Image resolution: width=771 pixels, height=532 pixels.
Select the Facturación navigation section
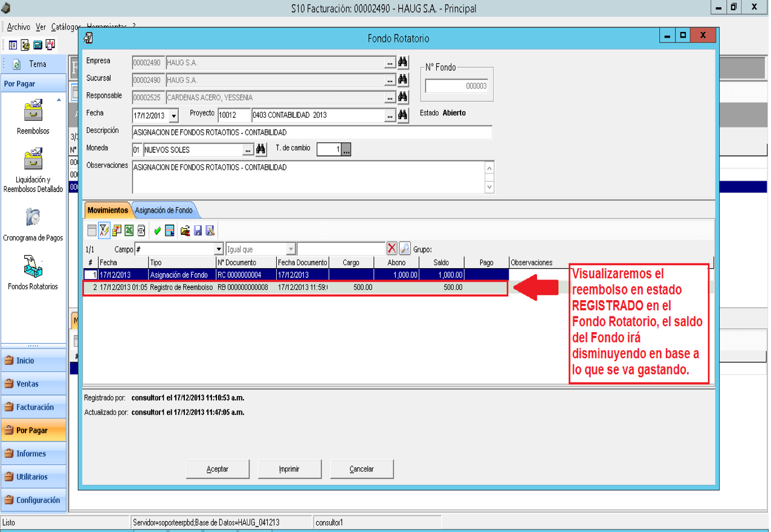point(33,407)
